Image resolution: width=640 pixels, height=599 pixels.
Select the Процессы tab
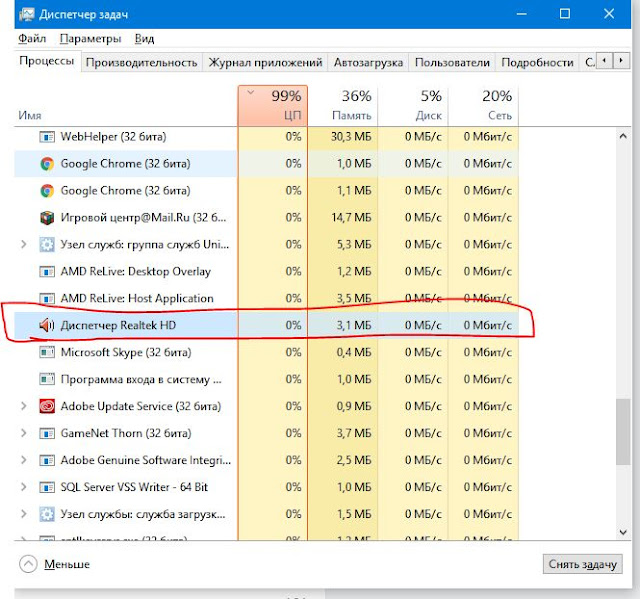pyautogui.click(x=47, y=61)
